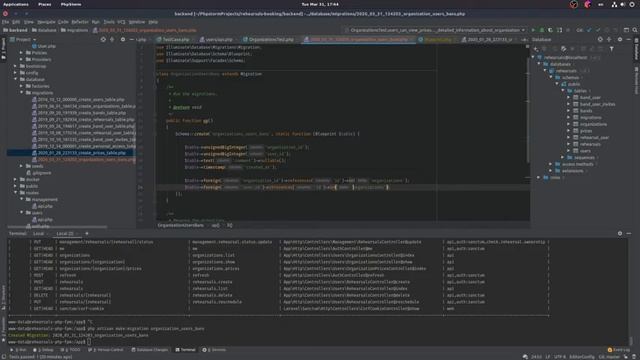
Task: Open the Event Log
Action: pyautogui.click(x=619, y=350)
